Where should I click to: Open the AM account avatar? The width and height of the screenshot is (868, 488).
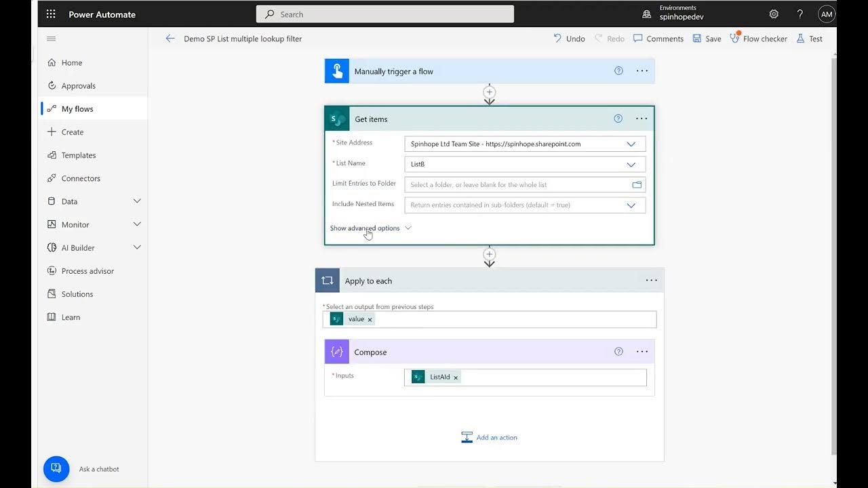coord(826,14)
